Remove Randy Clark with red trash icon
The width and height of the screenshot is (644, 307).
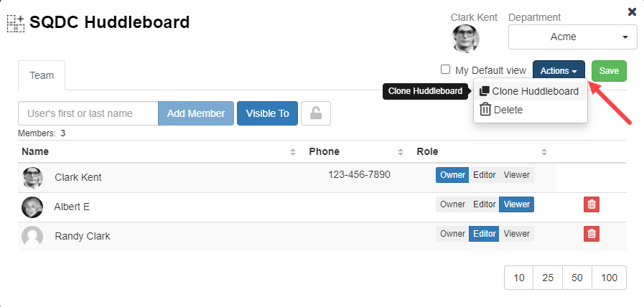point(592,234)
